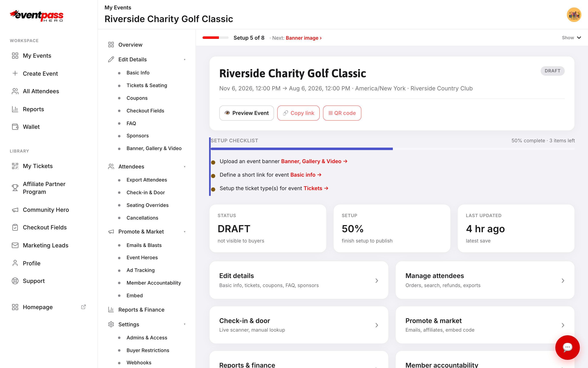This screenshot has width=588, height=368.
Task: Click the My Tickets QR icon
Action: (15, 166)
